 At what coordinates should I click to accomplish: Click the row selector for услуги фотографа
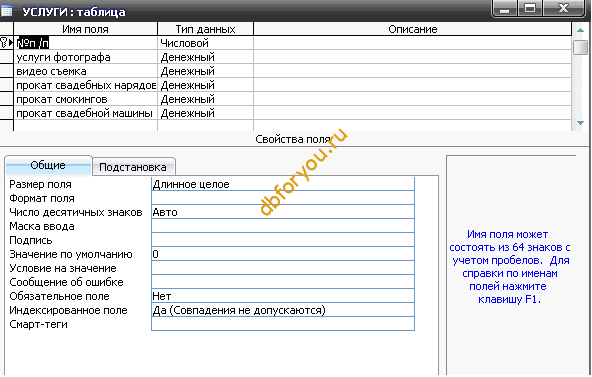(x=6, y=57)
